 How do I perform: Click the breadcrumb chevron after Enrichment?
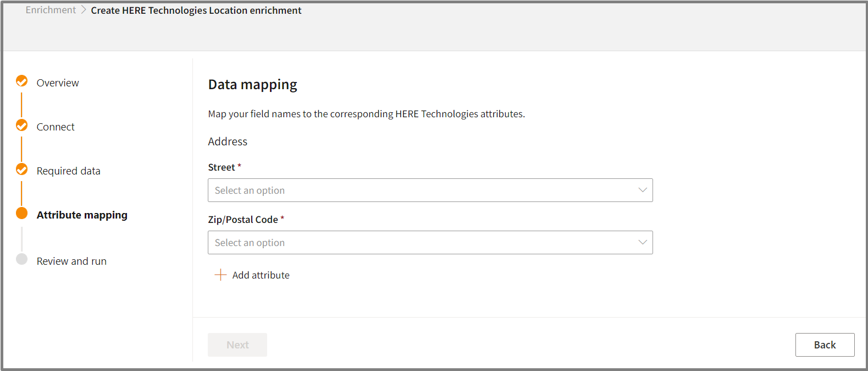click(x=84, y=10)
